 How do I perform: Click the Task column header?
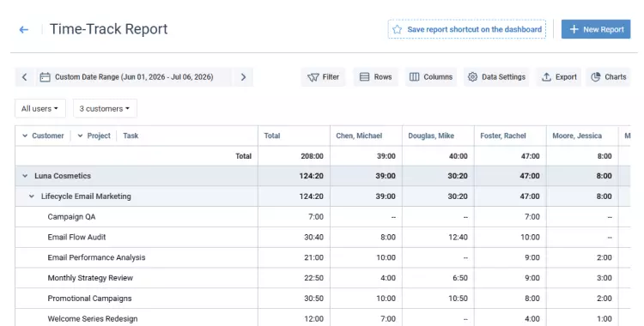pyautogui.click(x=131, y=136)
